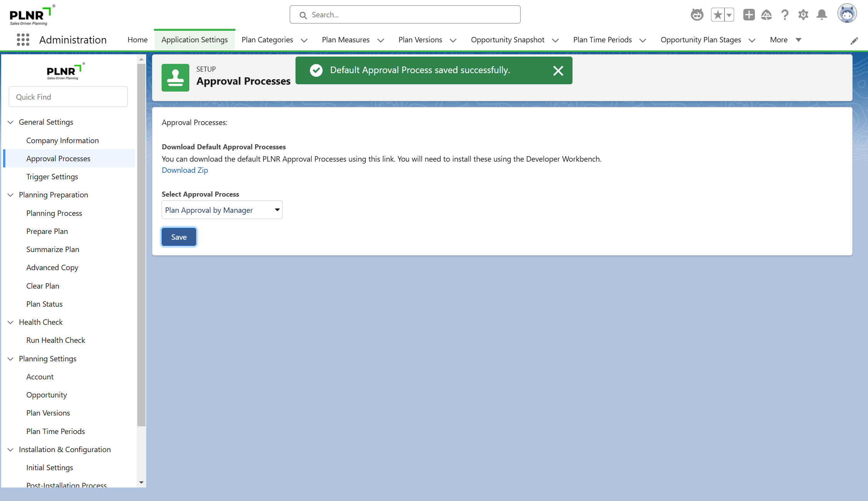Click the Save button
This screenshot has height=501, width=868.
coord(179,237)
